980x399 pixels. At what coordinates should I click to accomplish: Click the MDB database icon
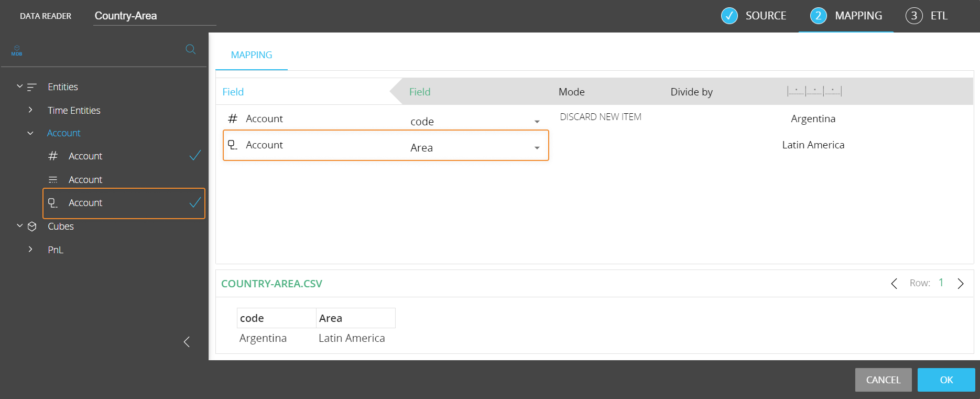click(17, 50)
